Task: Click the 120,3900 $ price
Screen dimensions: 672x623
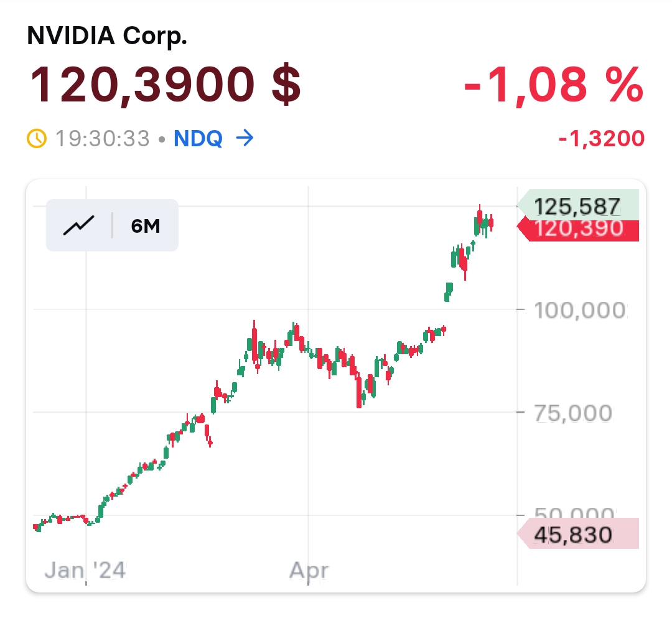Action: [166, 85]
